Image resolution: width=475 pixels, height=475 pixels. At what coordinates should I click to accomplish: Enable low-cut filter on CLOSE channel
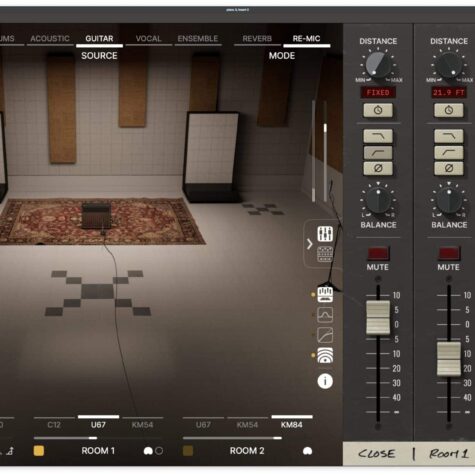click(x=378, y=152)
